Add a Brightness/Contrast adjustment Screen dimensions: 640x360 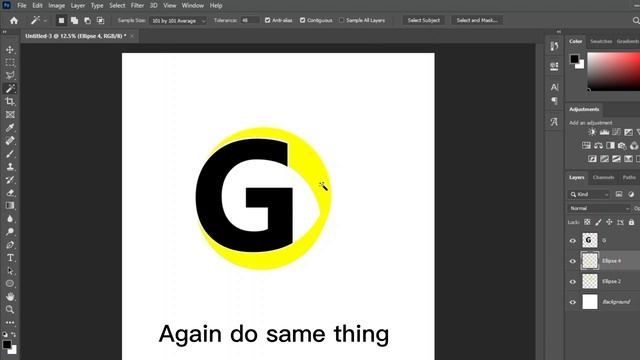[592, 132]
